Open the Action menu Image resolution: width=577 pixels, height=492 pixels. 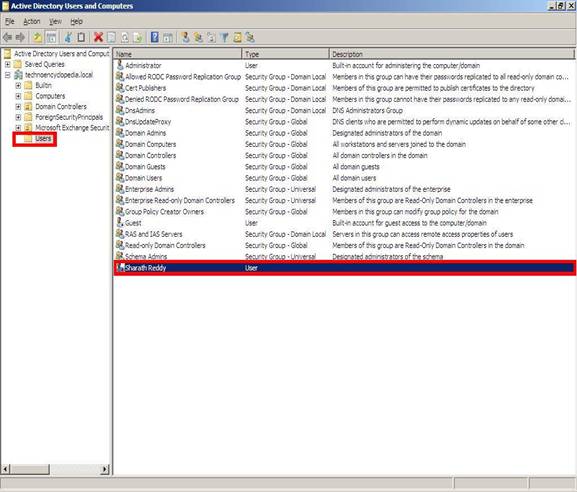pos(32,21)
